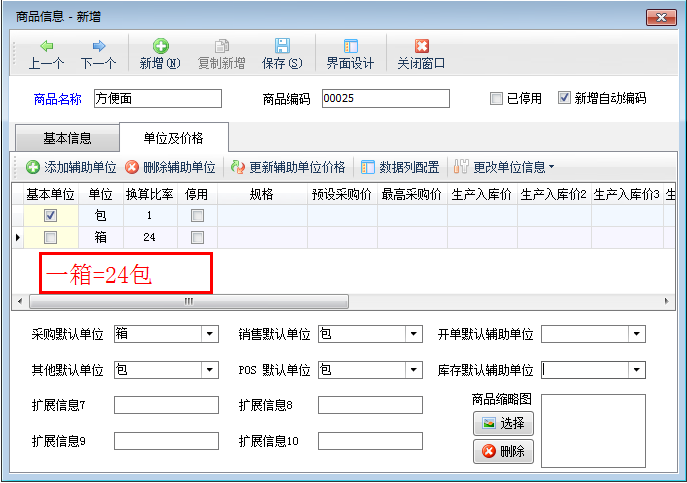Expand the 采购默认单位 dropdown

209,334
